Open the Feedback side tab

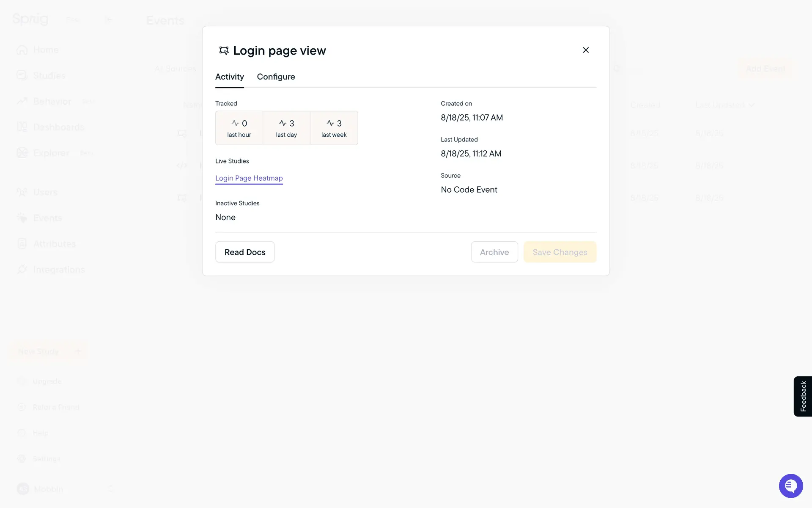pos(803,396)
